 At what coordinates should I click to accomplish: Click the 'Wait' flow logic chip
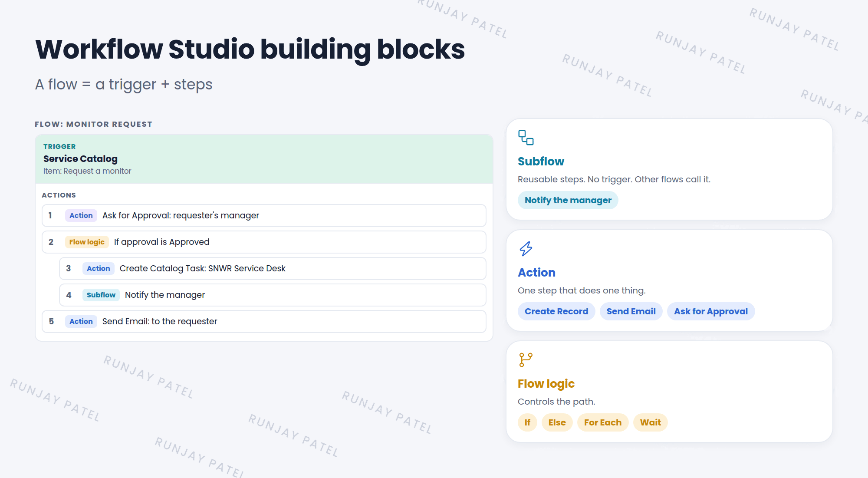[650, 422]
